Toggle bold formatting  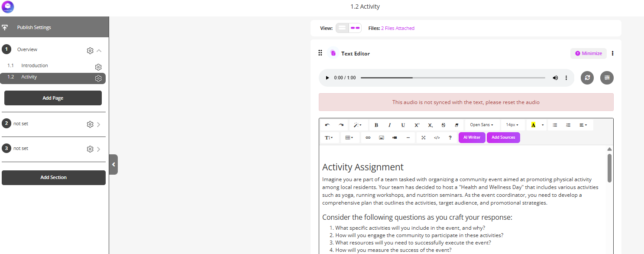coord(376,125)
